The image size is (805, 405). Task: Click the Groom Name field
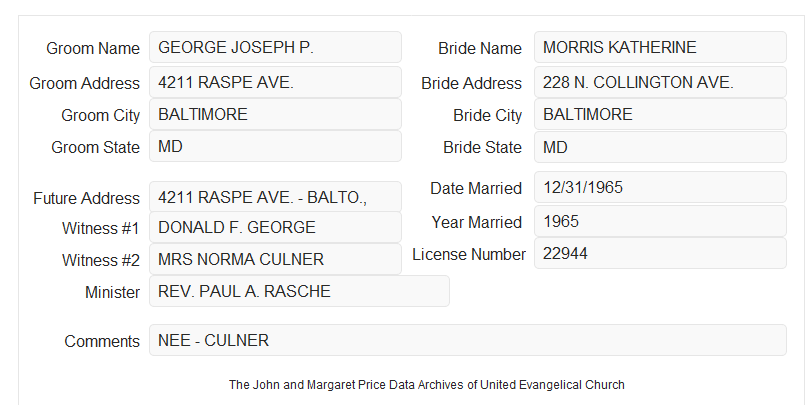coord(275,47)
